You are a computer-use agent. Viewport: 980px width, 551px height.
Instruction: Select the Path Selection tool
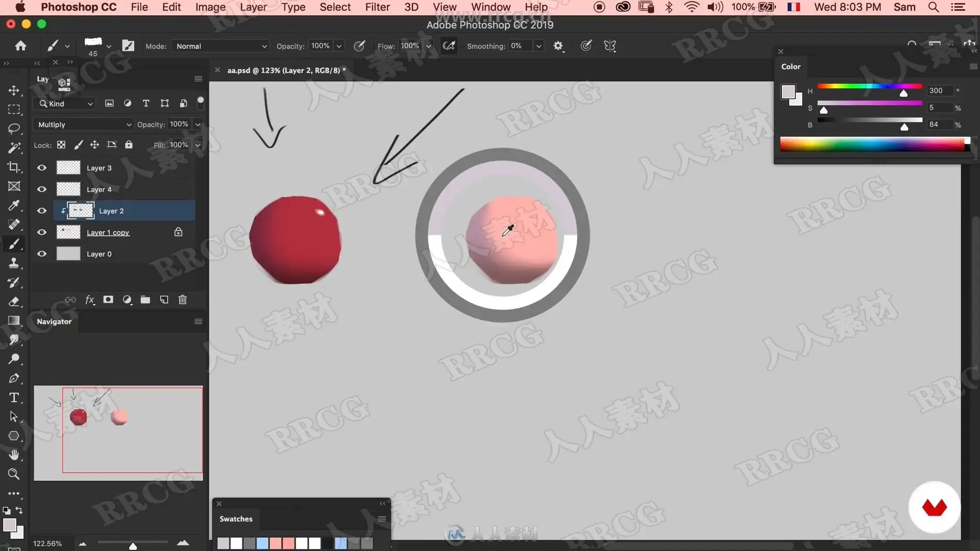tap(14, 417)
